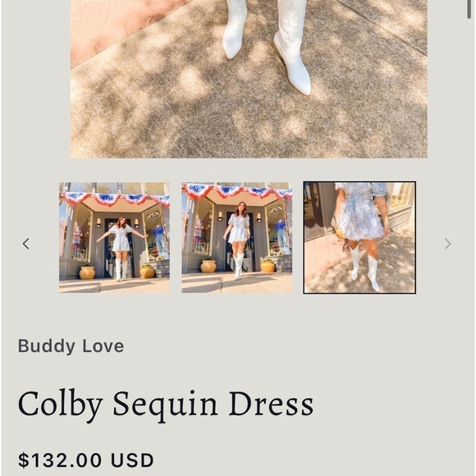
Task: Click the $132.00 USD price text
Action: [x=86, y=460]
